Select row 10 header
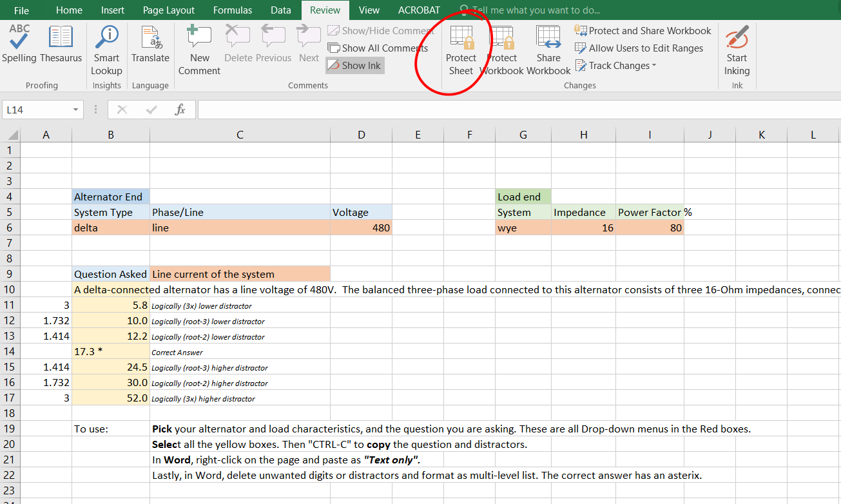 click(10, 289)
